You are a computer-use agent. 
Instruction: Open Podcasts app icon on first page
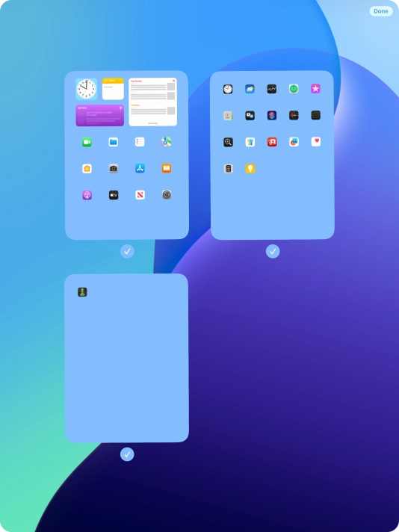click(87, 195)
